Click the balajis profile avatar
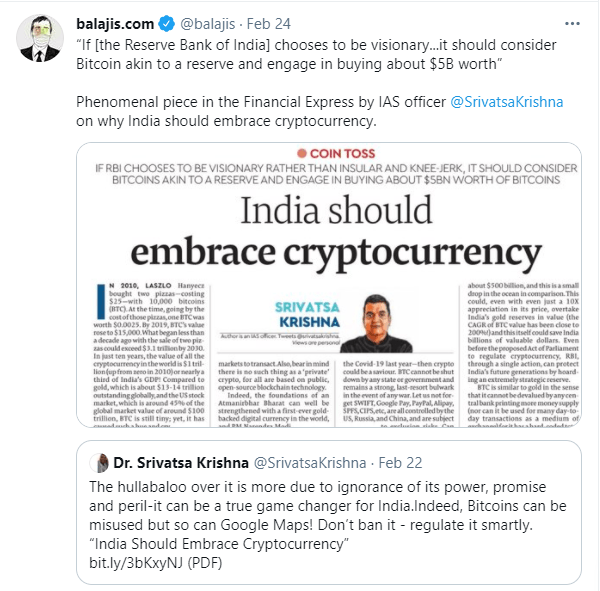The height and width of the screenshot is (591, 600). pyautogui.click(x=36, y=37)
